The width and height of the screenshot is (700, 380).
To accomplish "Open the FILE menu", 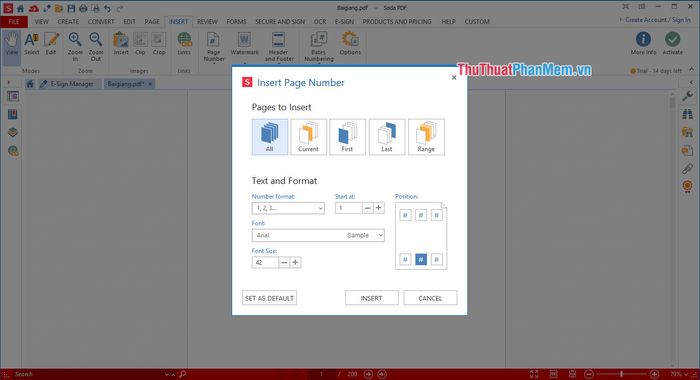I will [x=14, y=21].
